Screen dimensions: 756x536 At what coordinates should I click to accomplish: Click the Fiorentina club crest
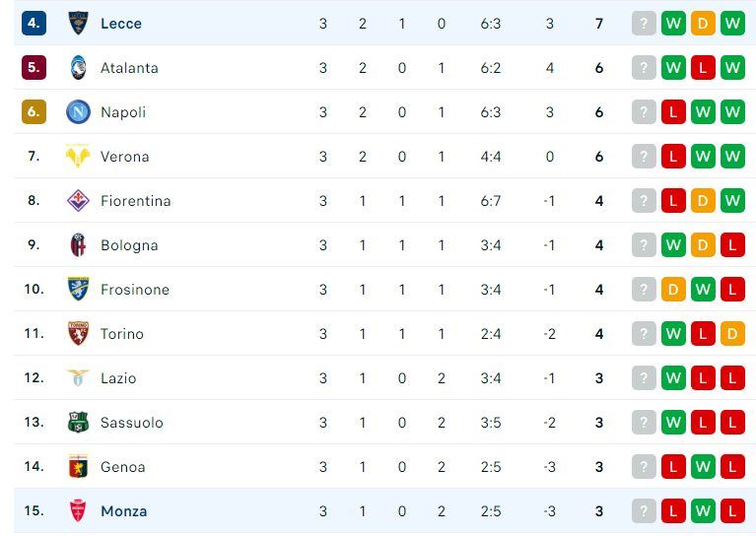pyautogui.click(x=78, y=201)
